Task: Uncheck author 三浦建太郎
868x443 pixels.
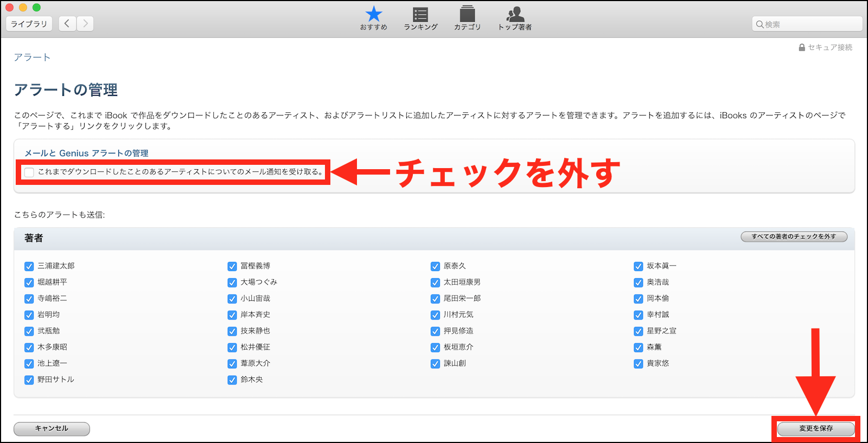Action: (x=29, y=266)
